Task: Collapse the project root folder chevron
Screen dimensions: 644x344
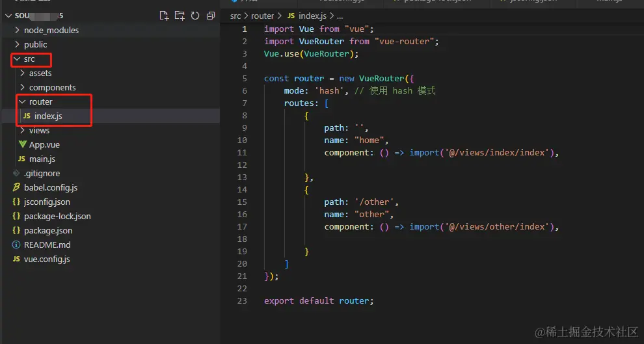Action: (x=8, y=16)
